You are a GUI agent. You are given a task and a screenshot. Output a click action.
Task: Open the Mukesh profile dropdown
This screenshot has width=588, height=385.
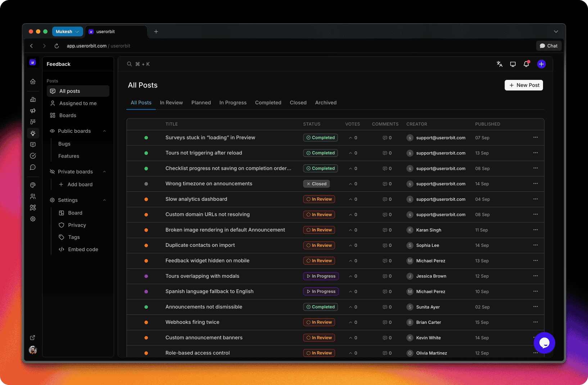[x=67, y=32]
